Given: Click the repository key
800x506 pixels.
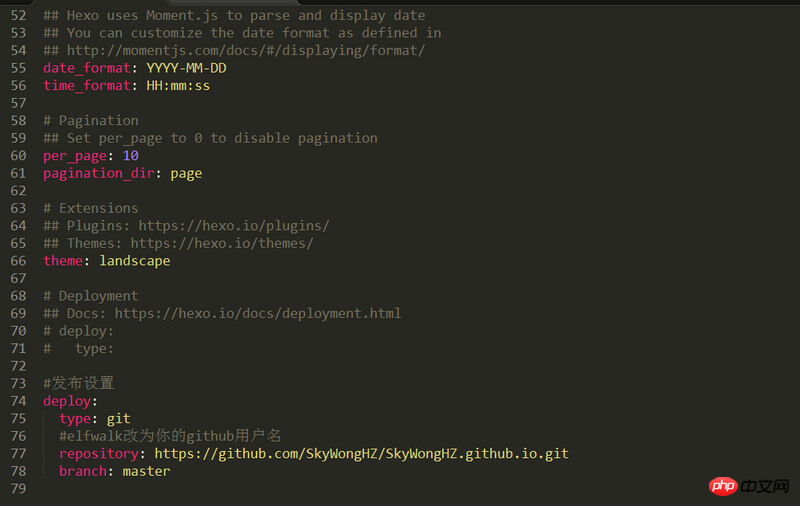Looking at the screenshot, I should point(98,454).
